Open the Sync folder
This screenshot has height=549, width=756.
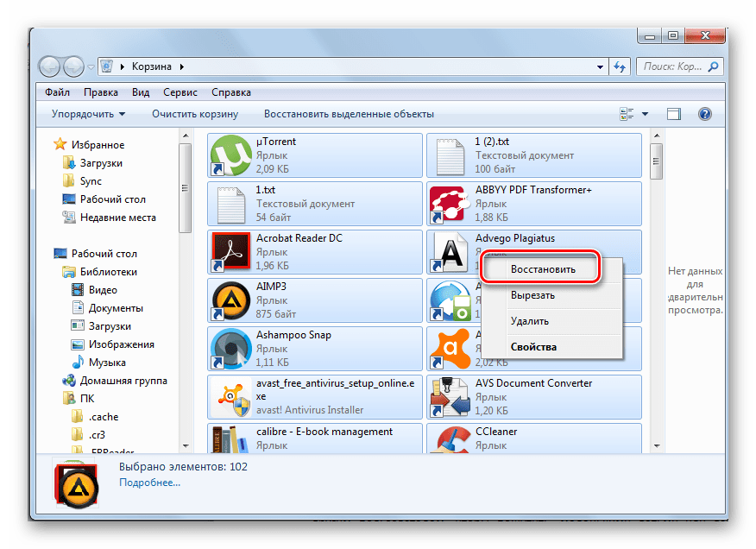tap(91, 181)
